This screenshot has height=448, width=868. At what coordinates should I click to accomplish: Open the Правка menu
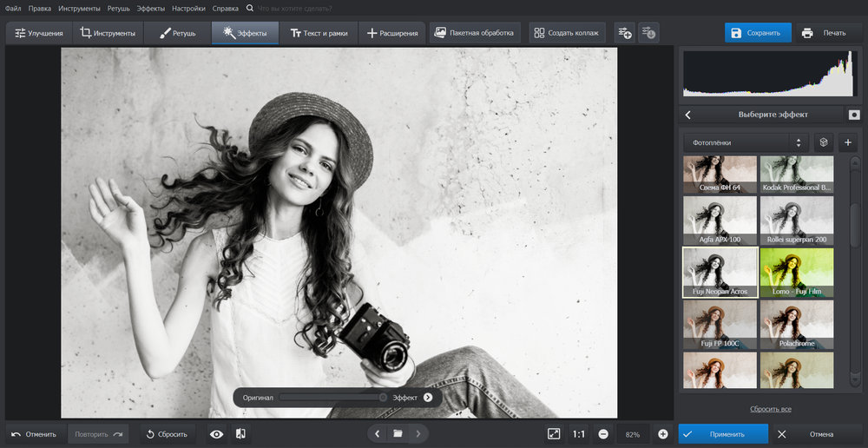point(40,9)
